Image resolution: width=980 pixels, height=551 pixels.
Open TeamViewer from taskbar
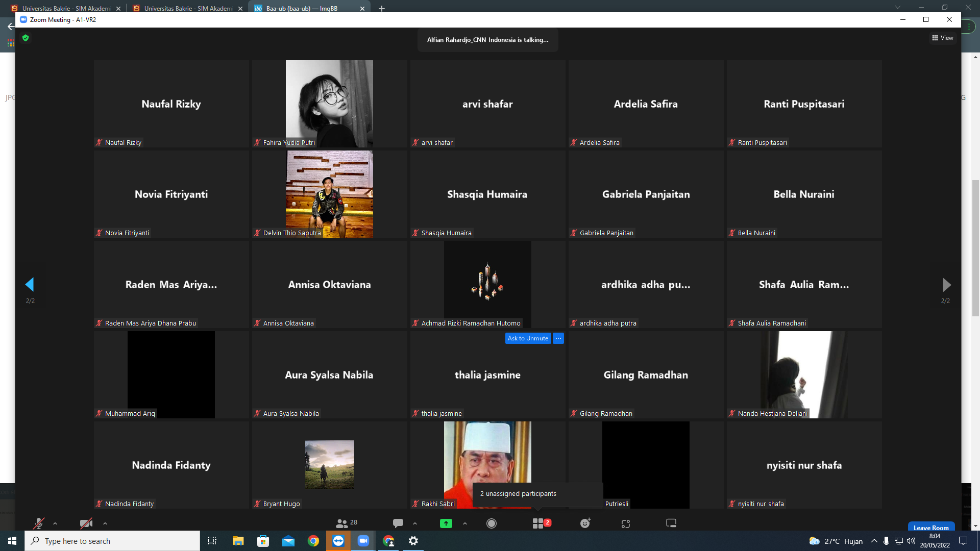pos(338,541)
